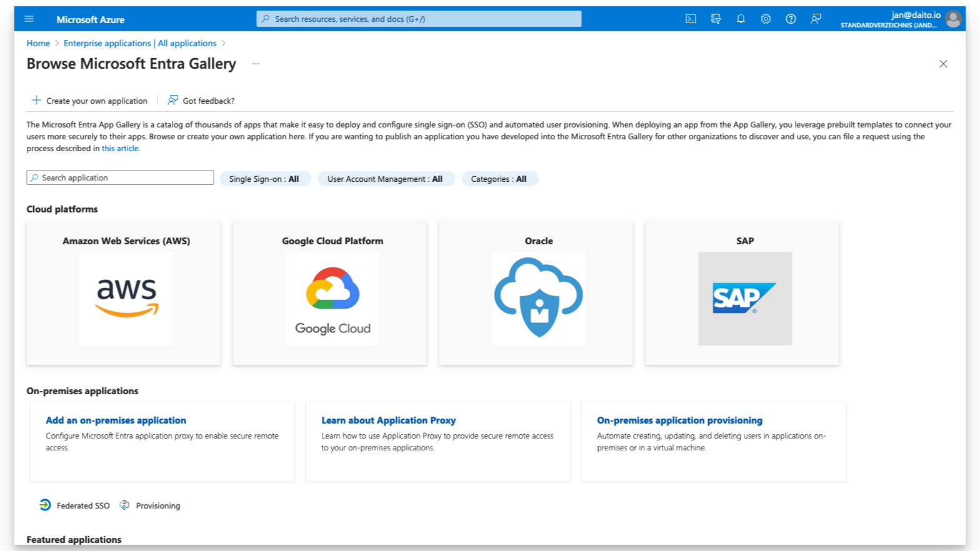Viewport: 980px width, 551px height.
Task: Open the Single Sign-on filter
Action: click(x=265, y=179)
